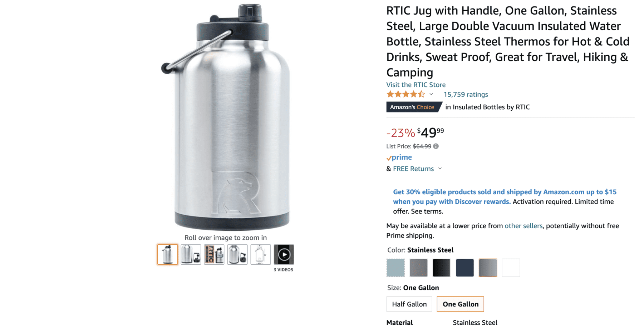Click the Amazon's Choice badge

(x=414, y=107)
